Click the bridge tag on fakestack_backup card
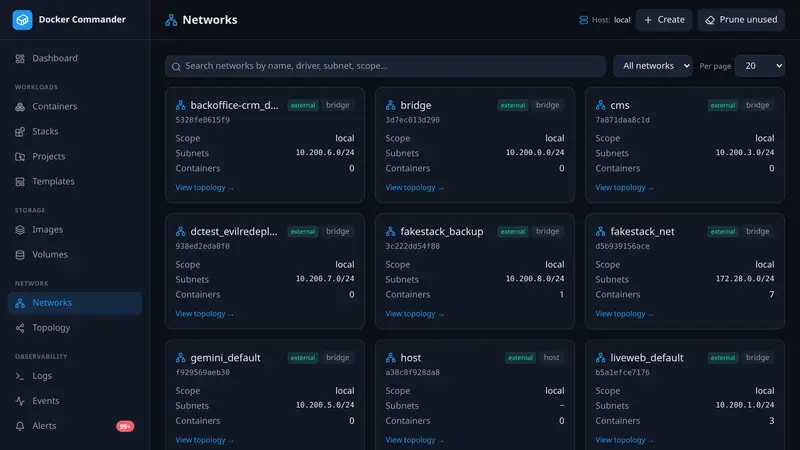800x450 pixels. 547,231
